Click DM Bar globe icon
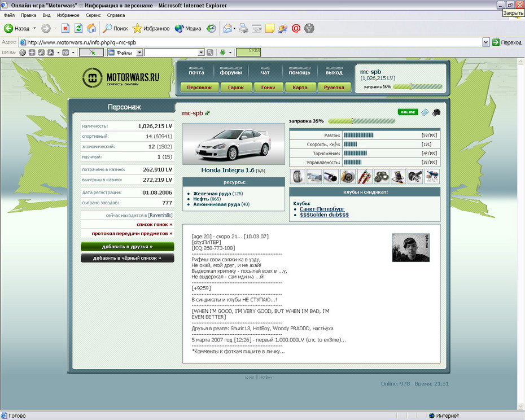Image resolution: width=525 pixels, height=420 pixels. [x=23, y=53]
